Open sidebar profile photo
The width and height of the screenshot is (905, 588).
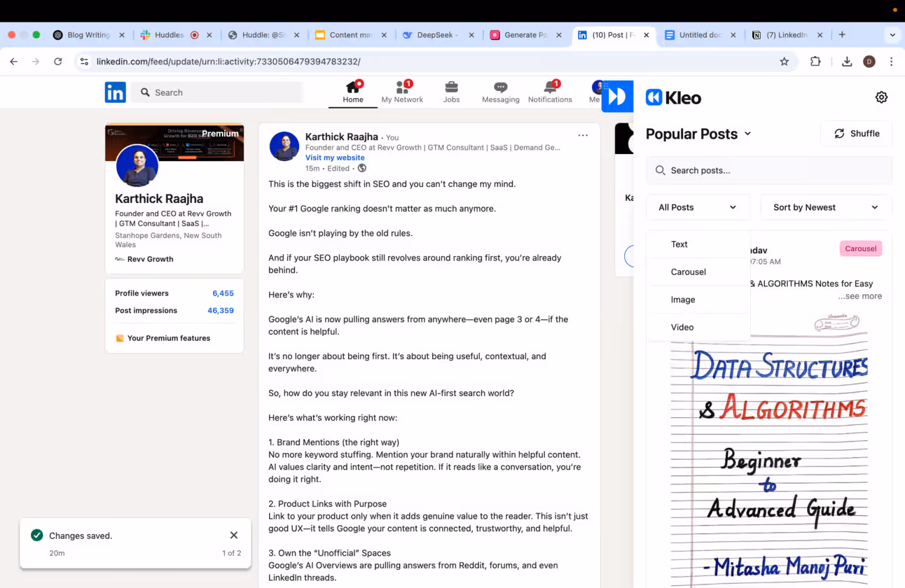coord(137,166)
